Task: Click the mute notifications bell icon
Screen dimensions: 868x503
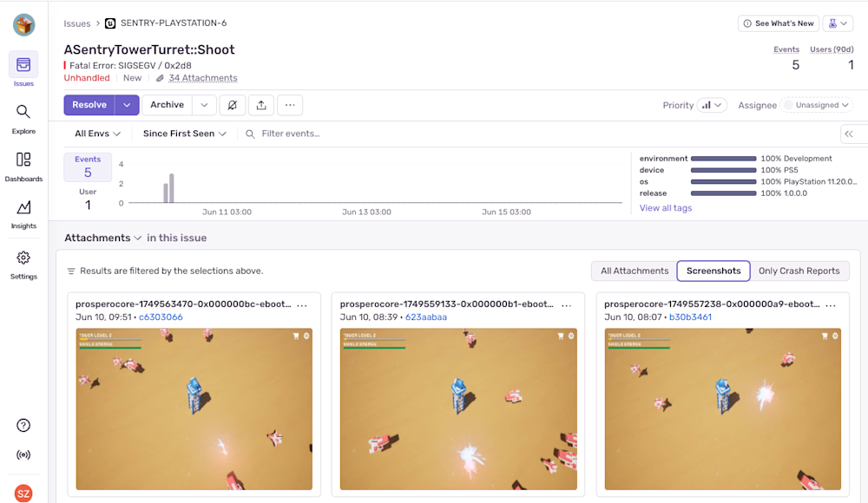Action: [x=233, y=105]
